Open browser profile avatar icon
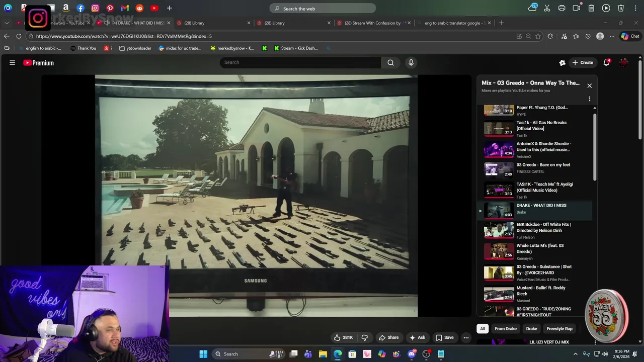The height and width of the screenshot is (362, 644). click(600, 36)
